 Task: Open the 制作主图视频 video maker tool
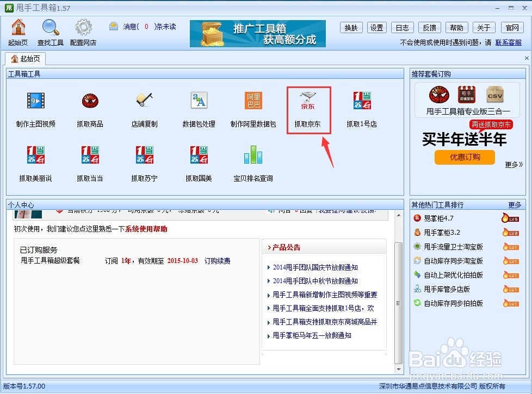click(35, 107)
